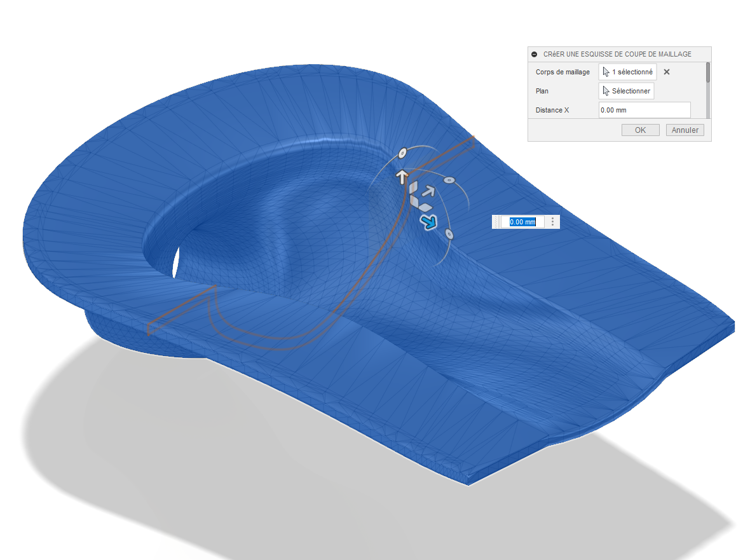Grab the right-side rotation handle on arc
Image resolution: width=750 pixels, height=560 pixels.
(x=448, y=181)
